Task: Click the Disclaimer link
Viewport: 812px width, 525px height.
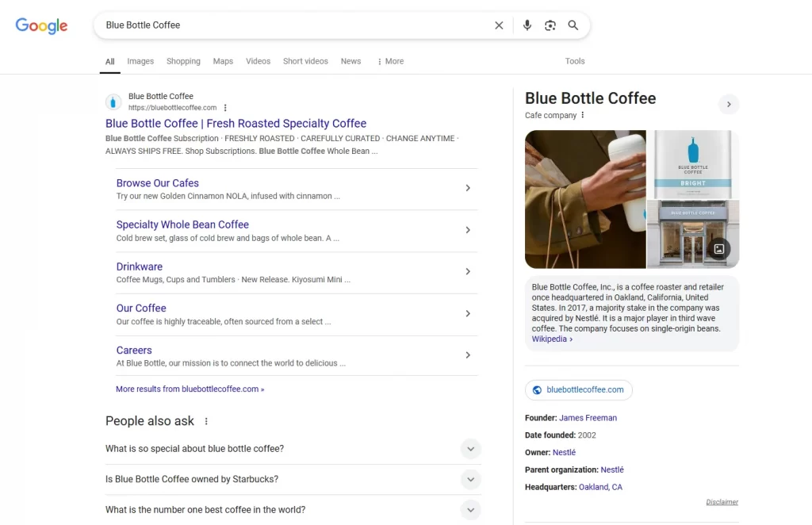Action: 722,502
